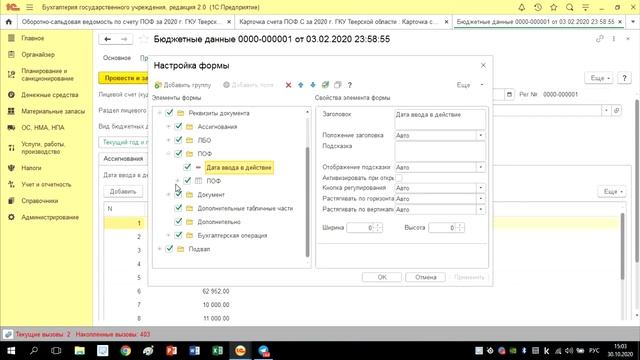Open Word from the taskbar
This screenshot has height=360, width=640.
coord(194,351)
